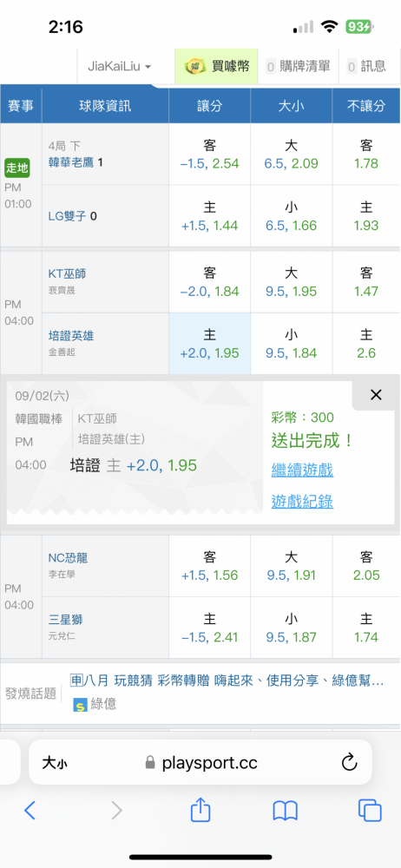Deselect 培證英雄 home +2.0, 1.95 cell
This screenshot has height=868, width=401.
tap(209, 344)
